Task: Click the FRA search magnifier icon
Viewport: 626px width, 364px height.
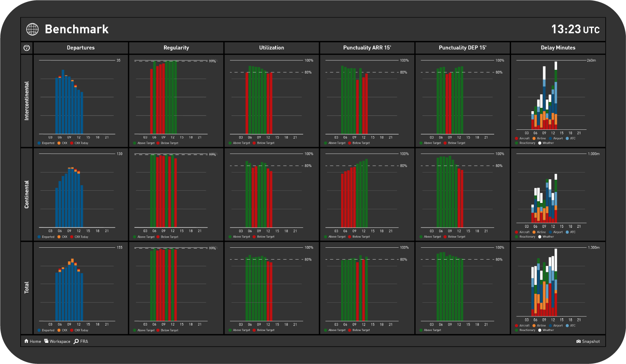Action: (x=76, y=341)
